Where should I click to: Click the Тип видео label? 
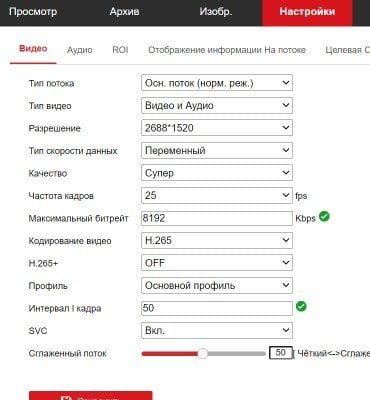50,106
